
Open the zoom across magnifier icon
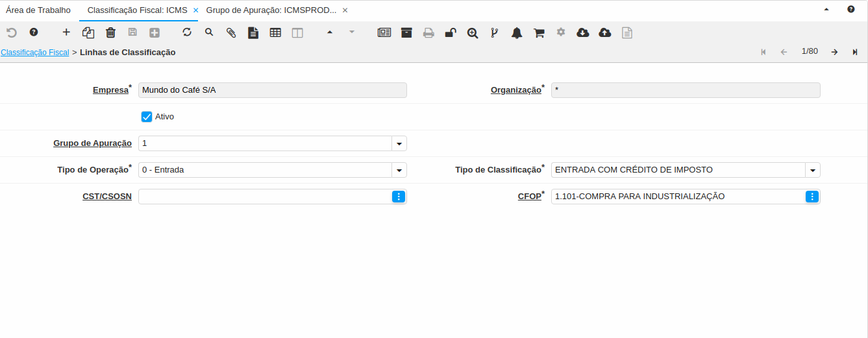point(473,32)
